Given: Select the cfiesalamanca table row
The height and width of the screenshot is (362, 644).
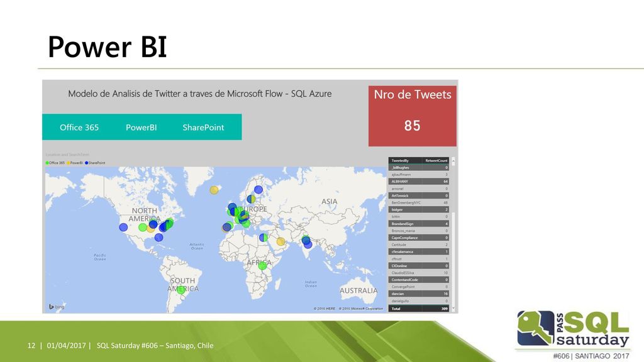Looking at the screenshot, I should tap(419, 251).
